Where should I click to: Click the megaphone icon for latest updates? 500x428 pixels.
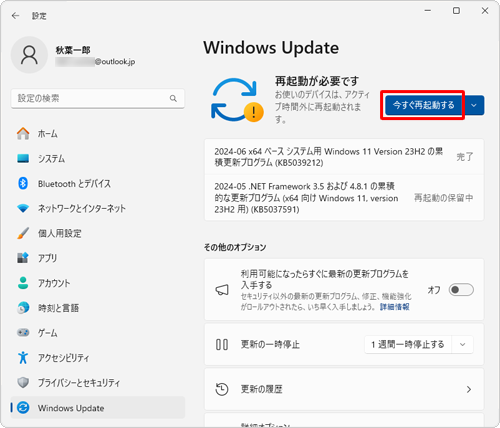point(222,290)
